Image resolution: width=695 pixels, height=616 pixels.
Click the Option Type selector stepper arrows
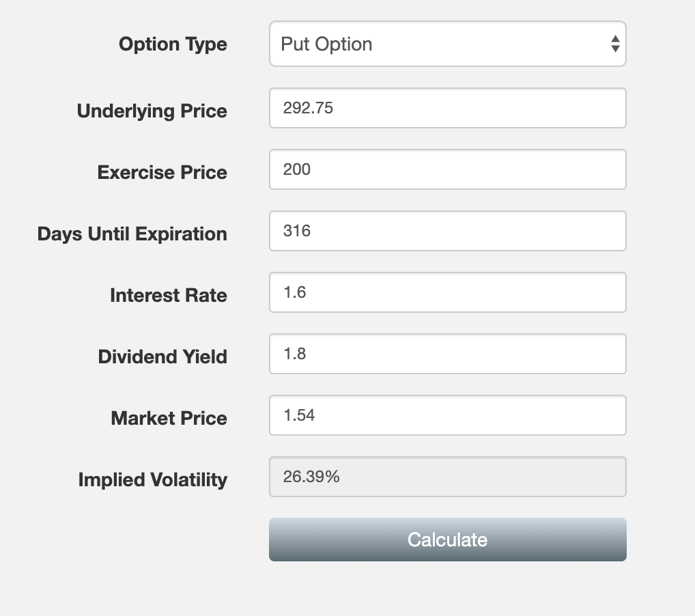(x=615, y=44)
